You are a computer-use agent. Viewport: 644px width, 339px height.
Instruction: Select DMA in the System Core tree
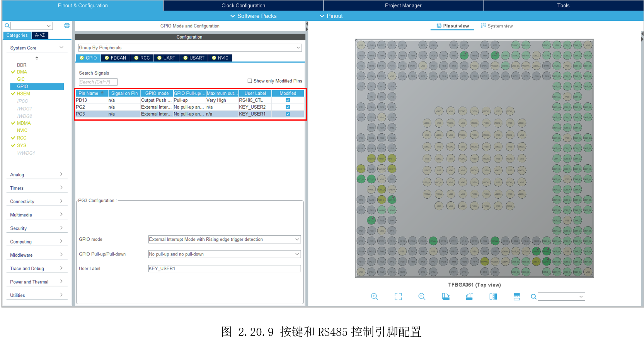22,72
